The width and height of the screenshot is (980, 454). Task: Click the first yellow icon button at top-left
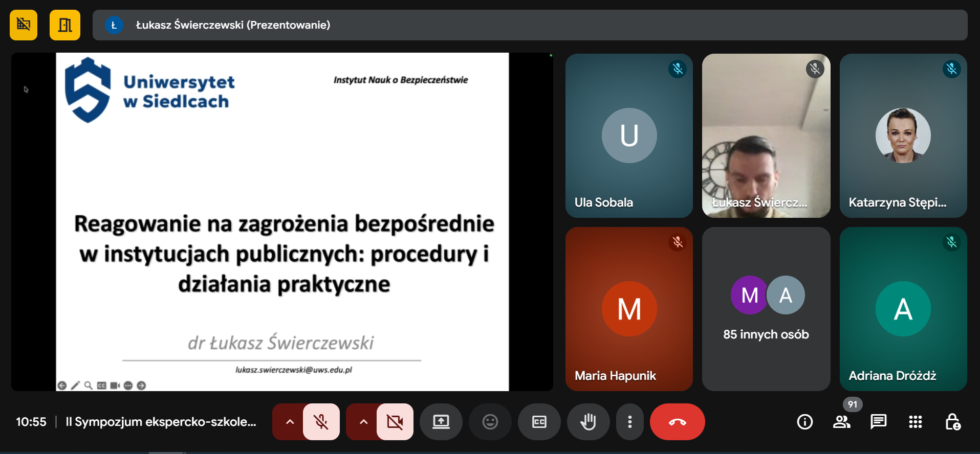24,25
